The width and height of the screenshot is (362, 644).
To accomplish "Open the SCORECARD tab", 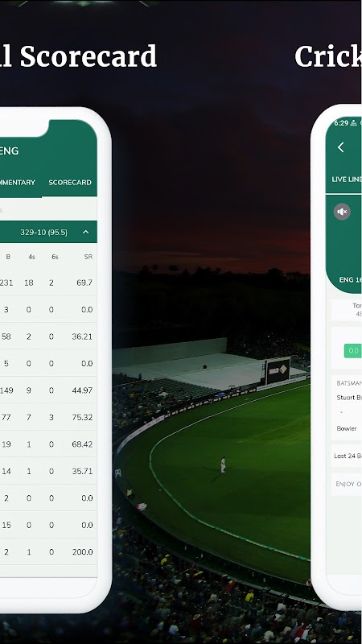I will (x=70, y=183).
